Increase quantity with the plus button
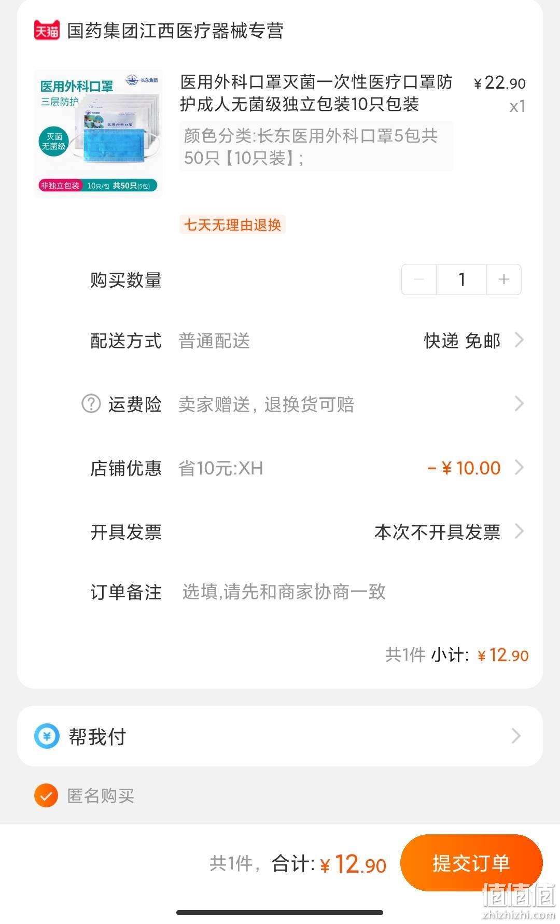The height and width of the screenshot is (924, 560). (503, 279)
